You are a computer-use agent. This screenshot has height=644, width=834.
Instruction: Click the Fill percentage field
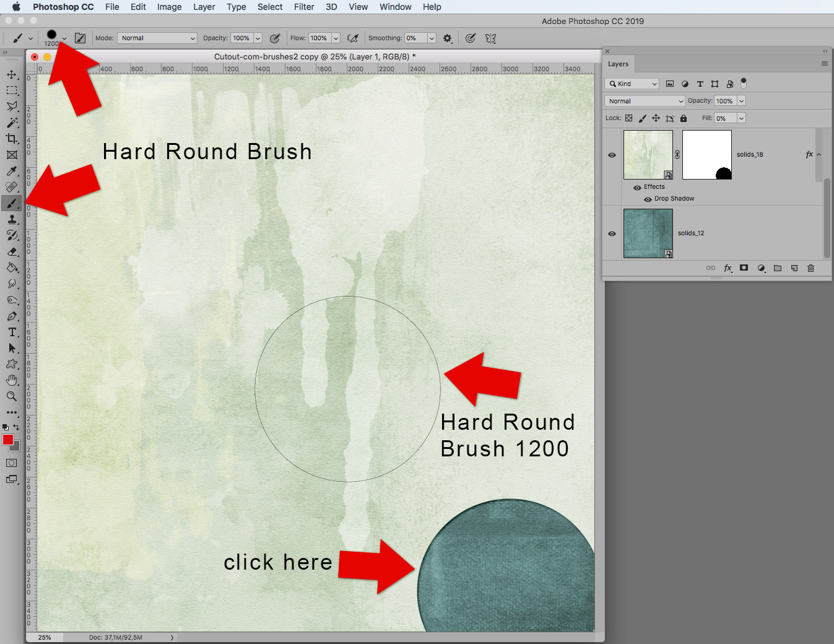tap(725, 118)
